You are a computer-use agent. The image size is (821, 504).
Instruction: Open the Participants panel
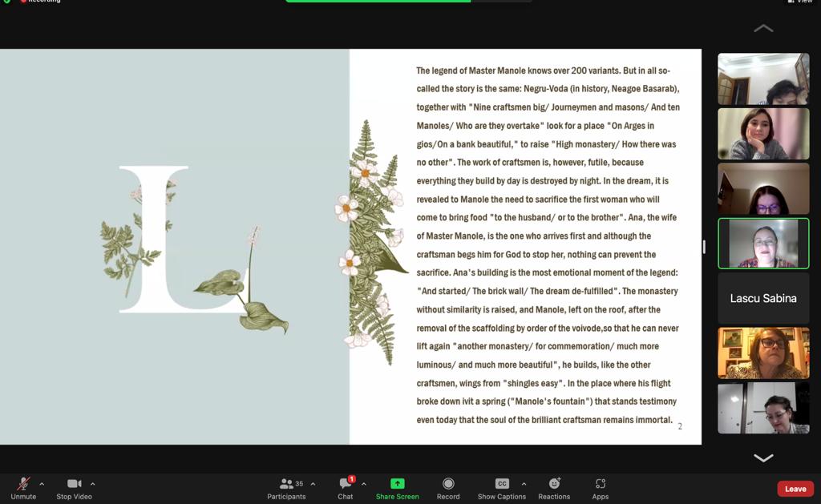(286, 488)
